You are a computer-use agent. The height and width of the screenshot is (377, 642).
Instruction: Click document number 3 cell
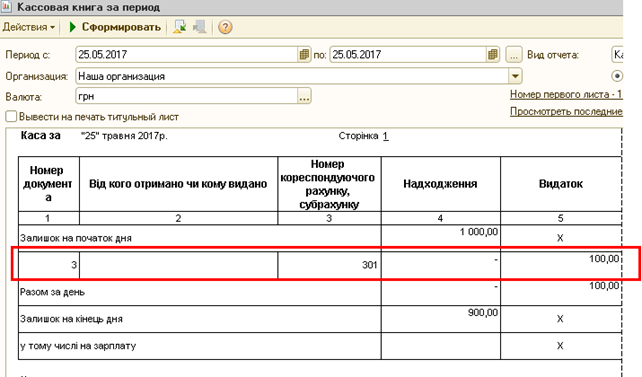click(48, 265)
